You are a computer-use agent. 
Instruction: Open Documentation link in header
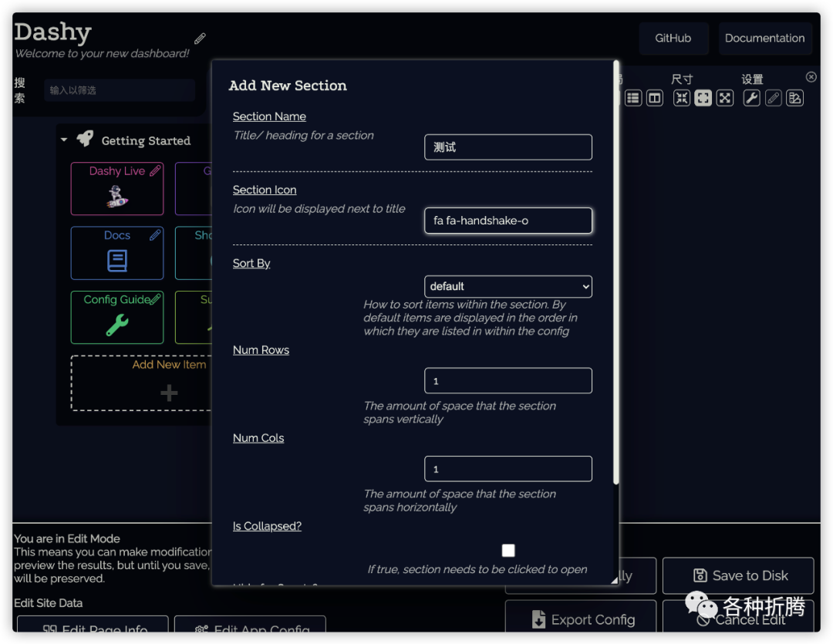pos(764,39)
